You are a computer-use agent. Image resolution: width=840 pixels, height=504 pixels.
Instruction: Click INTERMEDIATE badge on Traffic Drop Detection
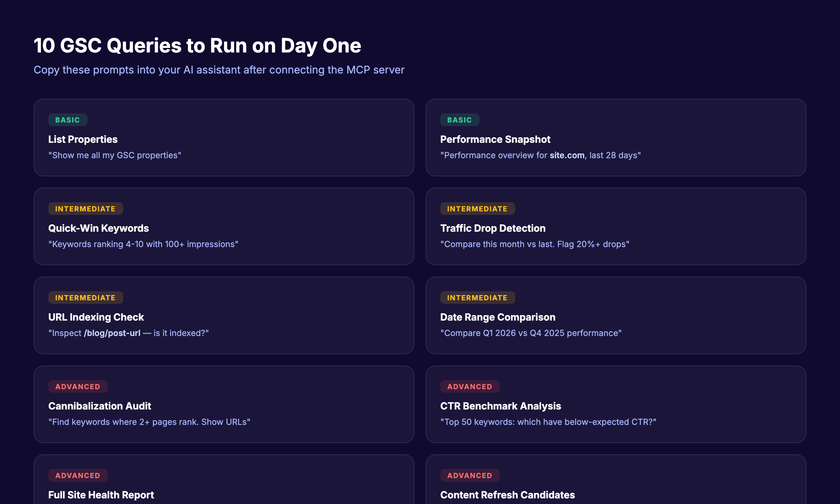click(477, 209)
